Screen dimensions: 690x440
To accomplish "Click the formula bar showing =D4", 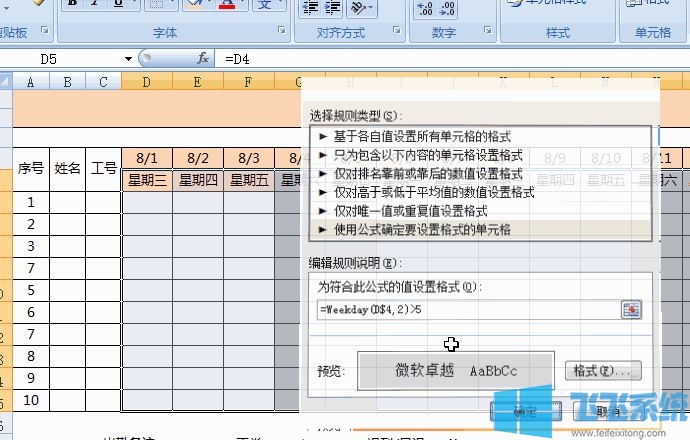I will pos(452,59).
